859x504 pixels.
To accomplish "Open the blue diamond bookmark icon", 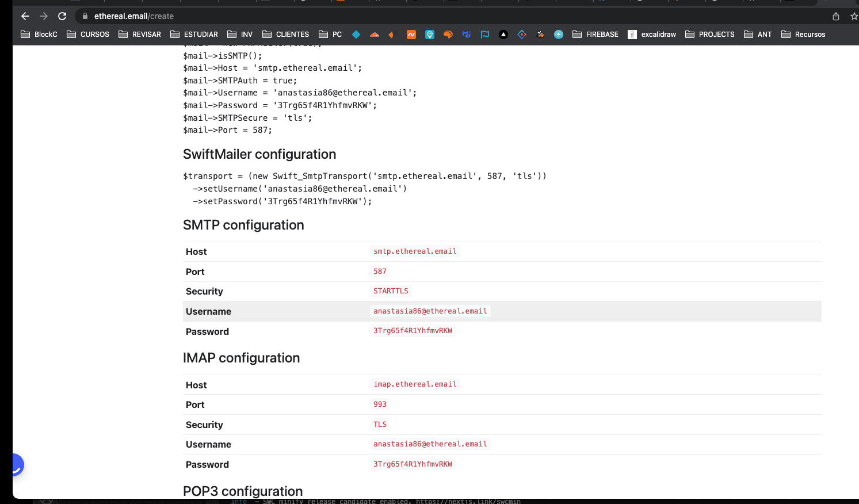I will pyautogui.click(x=356, y=35).
